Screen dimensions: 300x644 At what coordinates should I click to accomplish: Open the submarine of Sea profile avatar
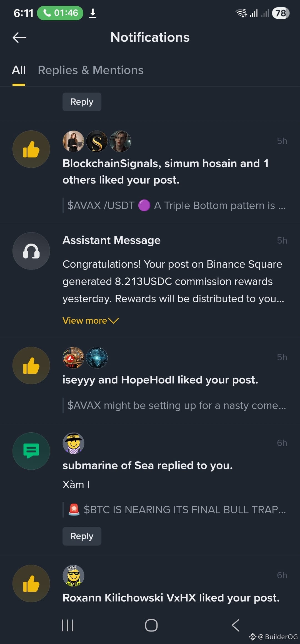pyautogui.click(x=73, y=443)
